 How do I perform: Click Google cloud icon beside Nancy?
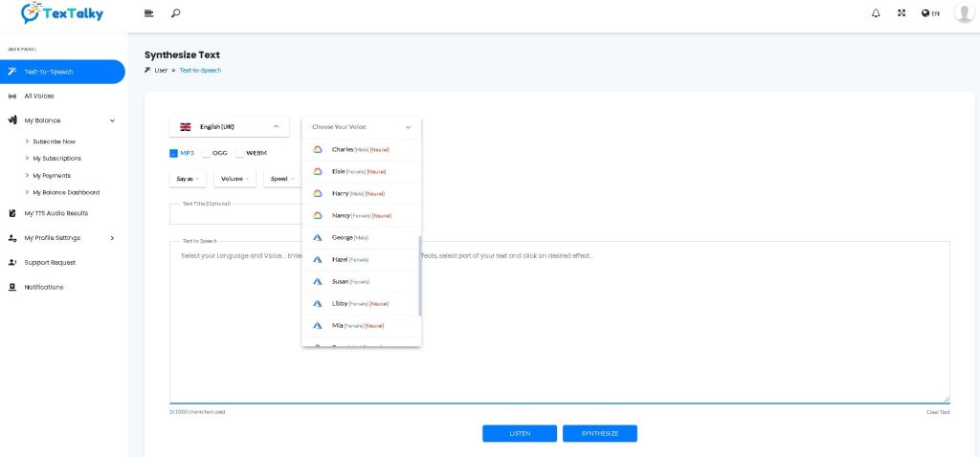click(318, 215)
